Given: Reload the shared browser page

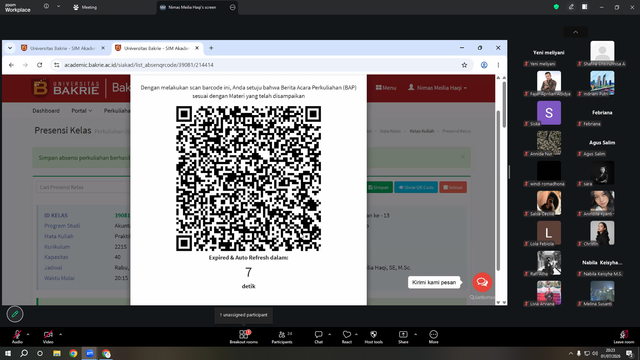Looking at the screenshot, I should pos(40,65).
